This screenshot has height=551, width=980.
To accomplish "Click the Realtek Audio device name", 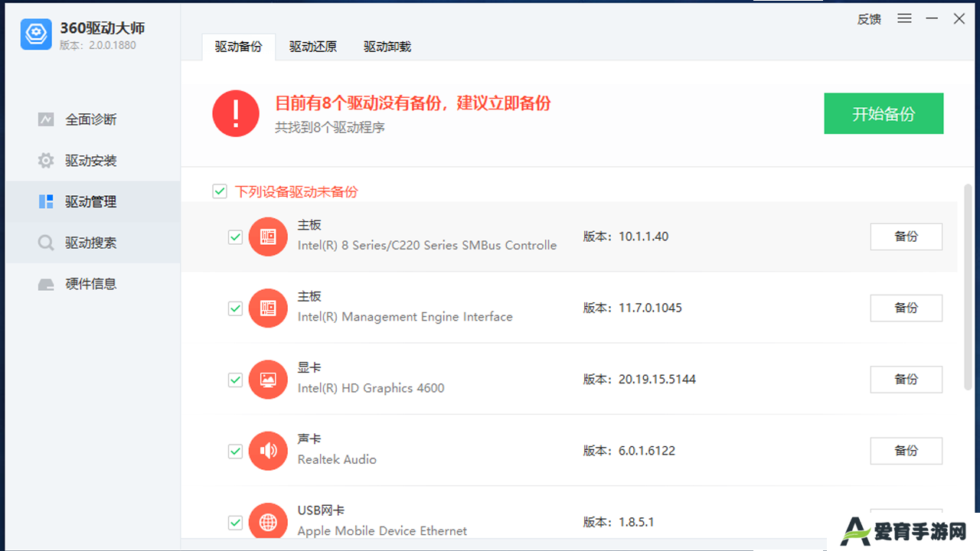I will click(x=337, y=459).
